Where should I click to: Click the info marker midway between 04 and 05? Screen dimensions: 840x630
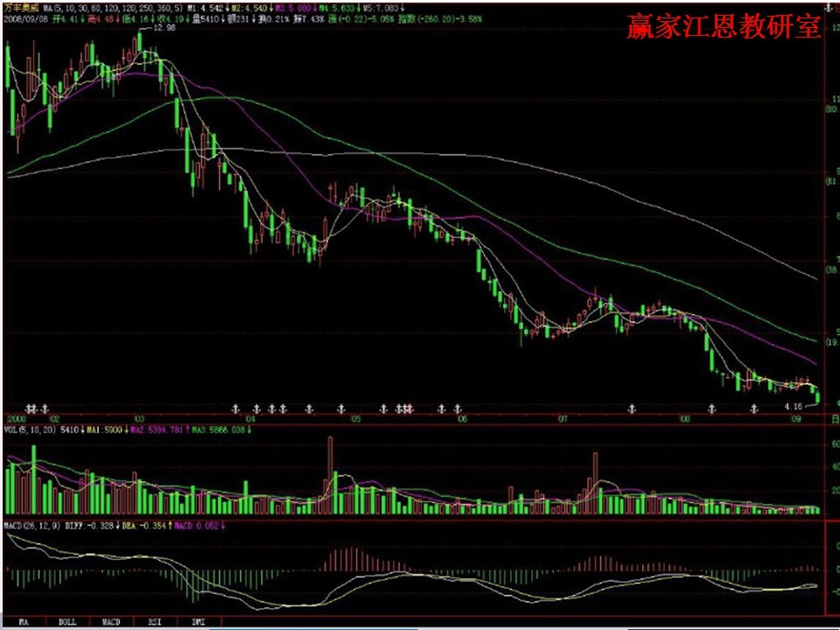pyautogui.click(x=308, y=409)
